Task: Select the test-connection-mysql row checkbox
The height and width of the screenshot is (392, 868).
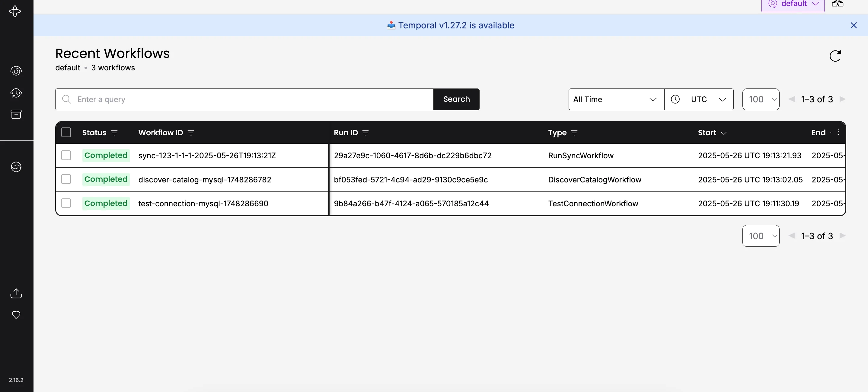Action: (66, 203)
